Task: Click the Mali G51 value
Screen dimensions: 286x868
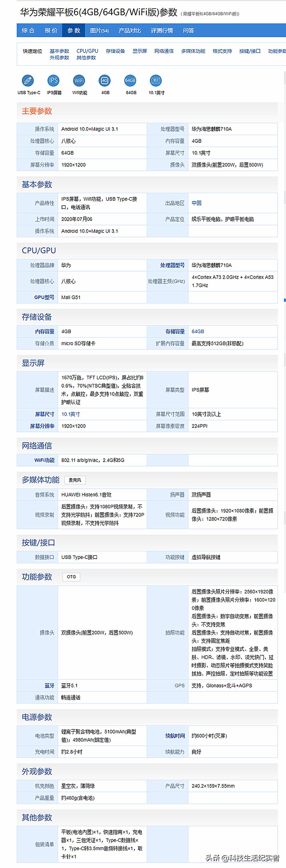Action: 71,297
